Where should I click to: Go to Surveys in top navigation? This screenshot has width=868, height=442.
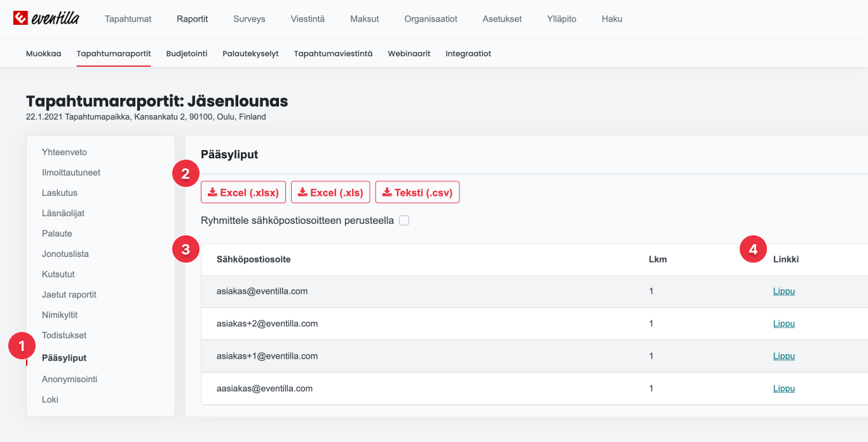point(249,19)
